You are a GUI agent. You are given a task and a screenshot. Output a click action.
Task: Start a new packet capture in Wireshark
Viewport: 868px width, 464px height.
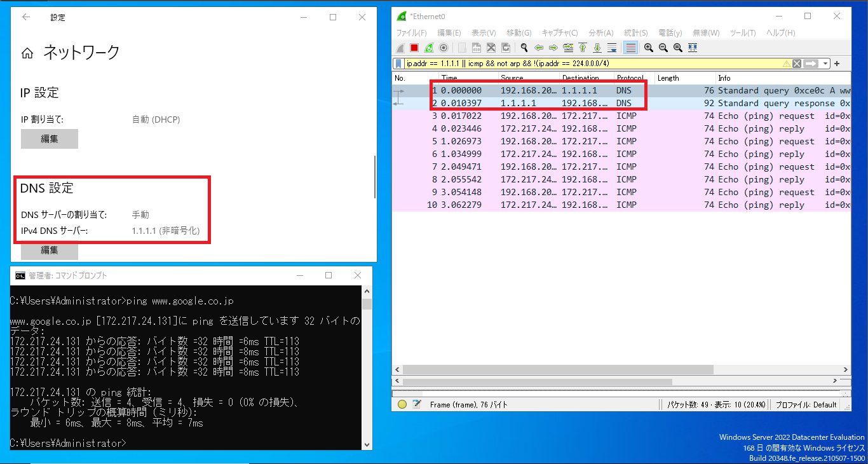click(400, 48)
